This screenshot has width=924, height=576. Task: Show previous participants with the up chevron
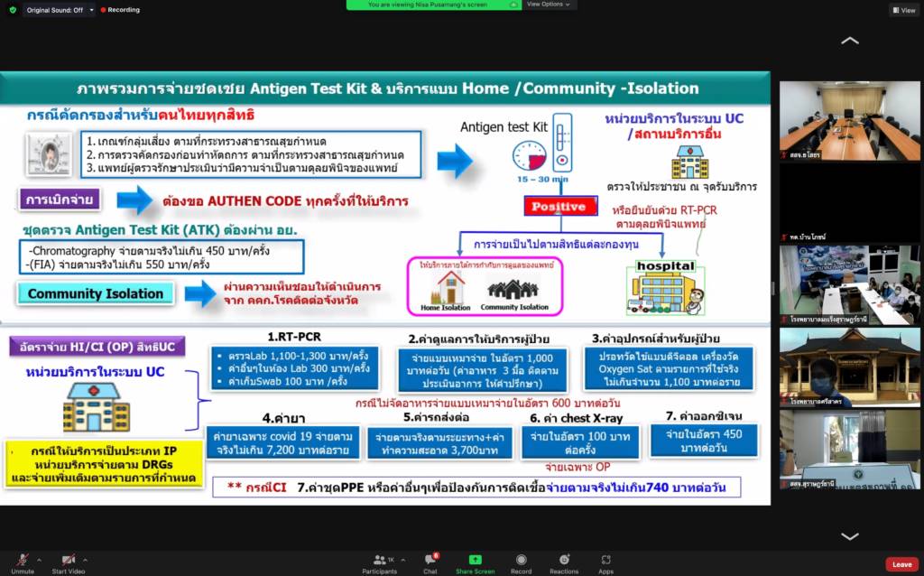click(849, 41)
